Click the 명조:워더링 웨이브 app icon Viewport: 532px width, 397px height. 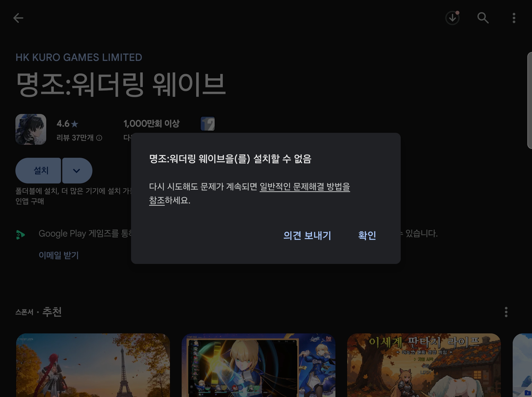point(31,129)
